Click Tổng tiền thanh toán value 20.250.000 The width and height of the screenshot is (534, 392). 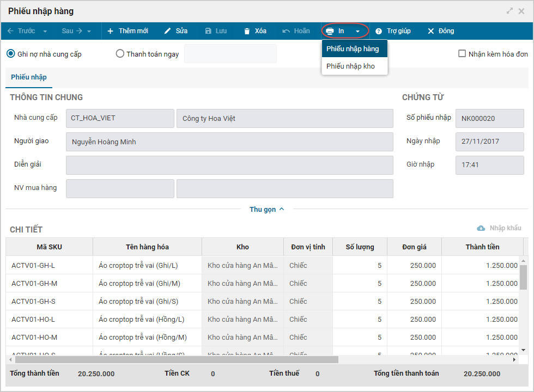(x=482, y=374)
